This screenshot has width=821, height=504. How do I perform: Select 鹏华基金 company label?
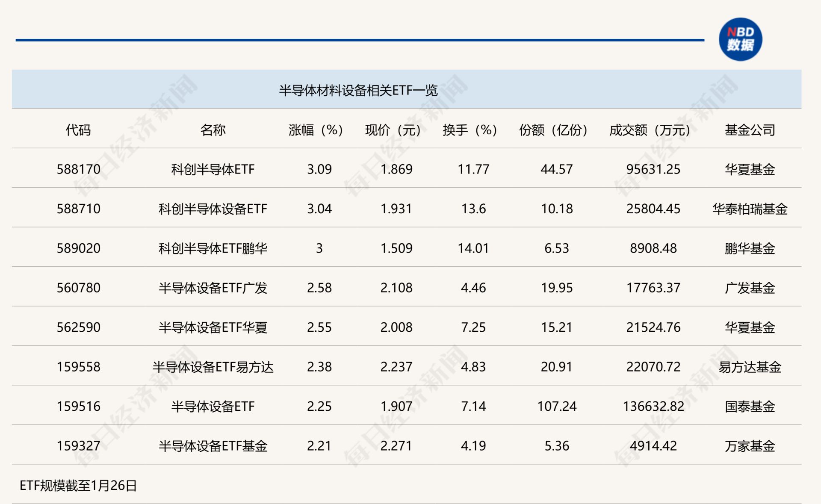pyautogui.click(x=751, y=248)
